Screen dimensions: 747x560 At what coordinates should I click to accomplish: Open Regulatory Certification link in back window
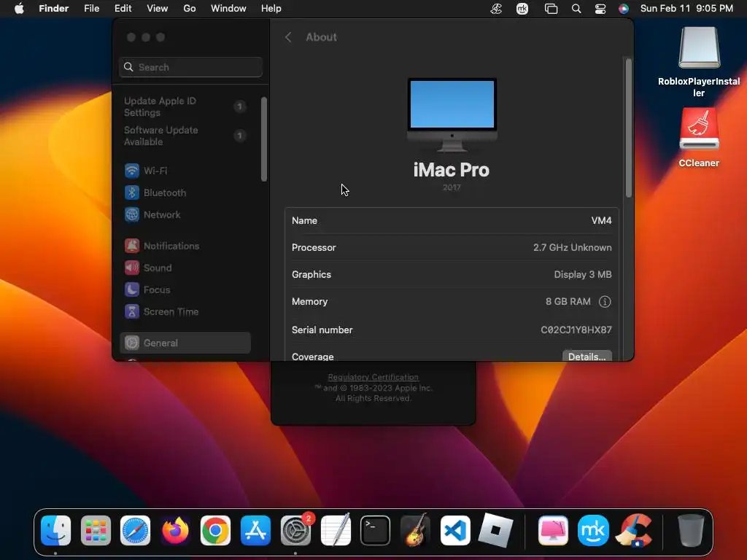click(x=373, y=377)
